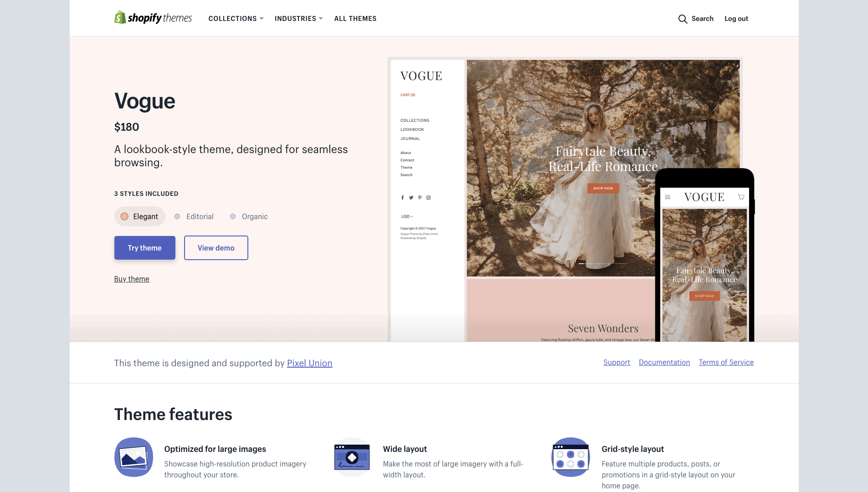
Task: Select the Organic style option
Action: point(249,216)
